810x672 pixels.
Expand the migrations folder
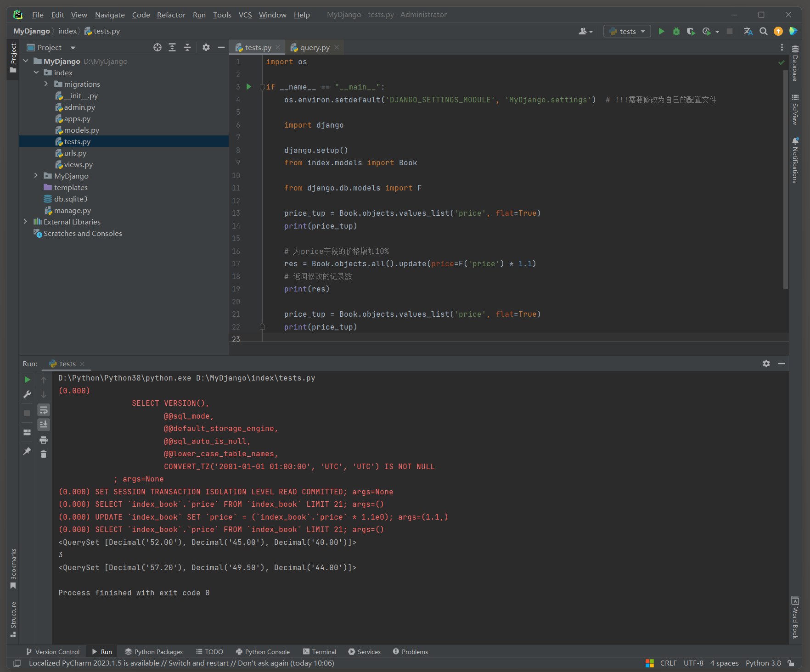point(46,84)
